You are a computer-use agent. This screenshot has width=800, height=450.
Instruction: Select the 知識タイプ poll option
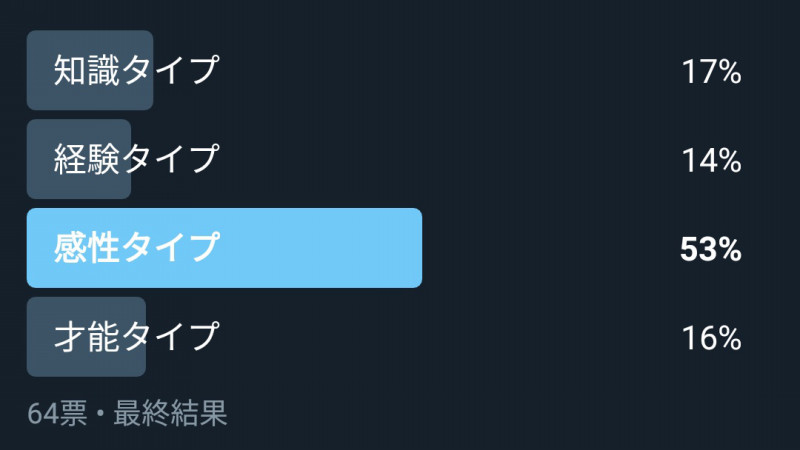137,70
